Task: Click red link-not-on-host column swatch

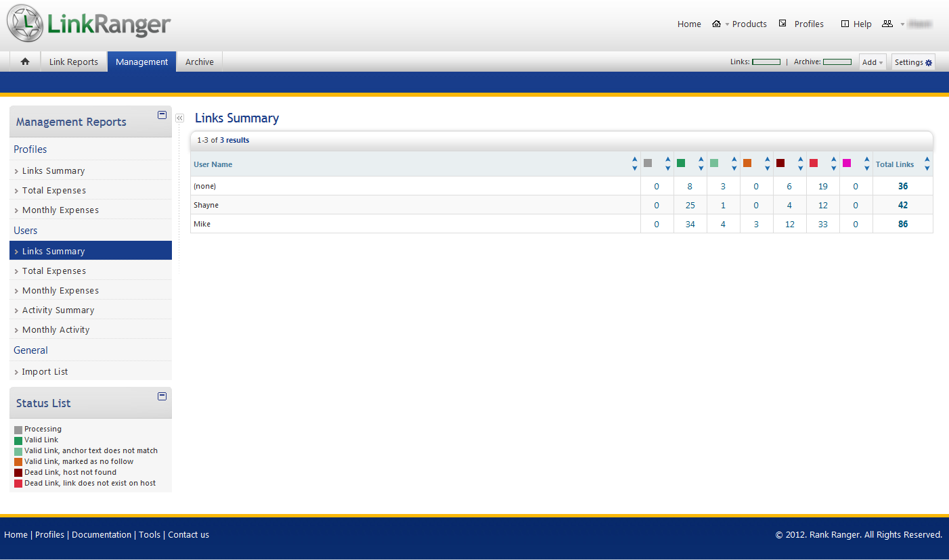Action: point(814,163)
